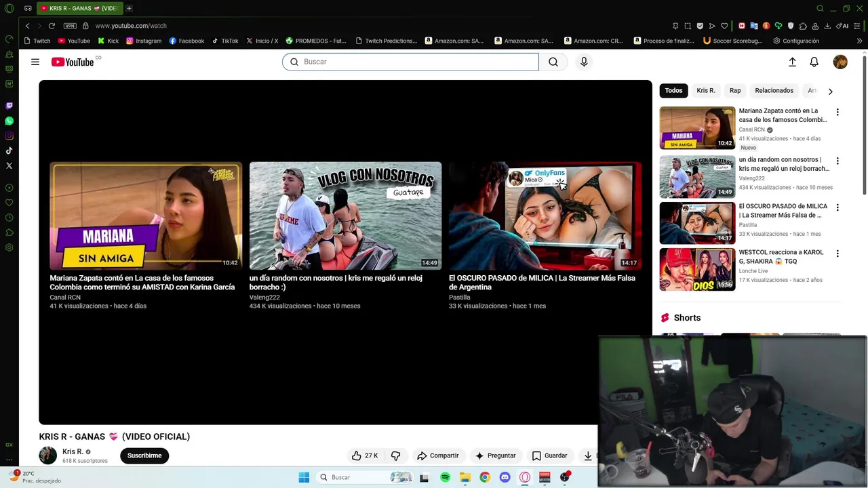Image resolution: width=868 pixels, height=488 pixels.
Task: Open Discord from Windows taskbar
Action: [505, 477]
